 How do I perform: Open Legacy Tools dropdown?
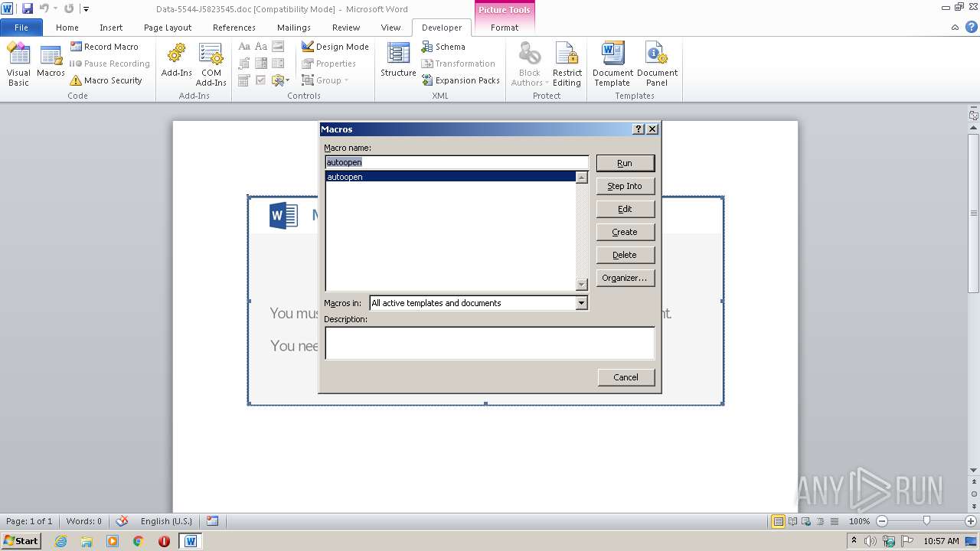(279, 80)
